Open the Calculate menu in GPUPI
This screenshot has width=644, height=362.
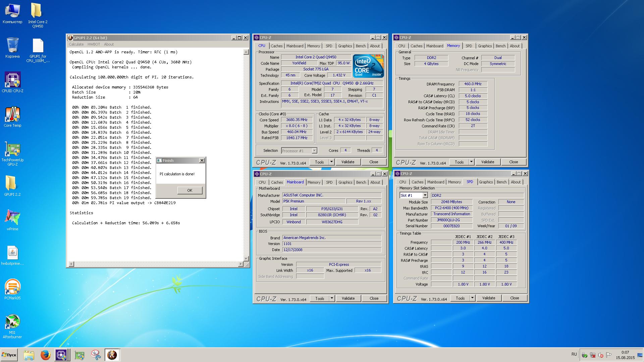(76, 44)
